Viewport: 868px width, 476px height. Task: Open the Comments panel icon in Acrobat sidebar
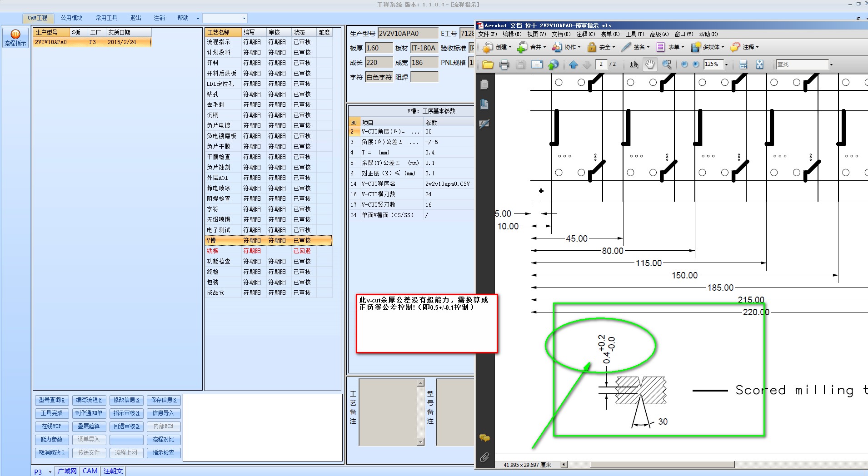click(x=484, y=438)
